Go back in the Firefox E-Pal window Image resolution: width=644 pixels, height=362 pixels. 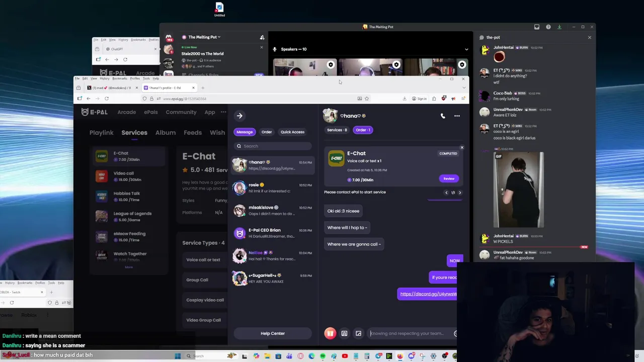pos(89,99)
